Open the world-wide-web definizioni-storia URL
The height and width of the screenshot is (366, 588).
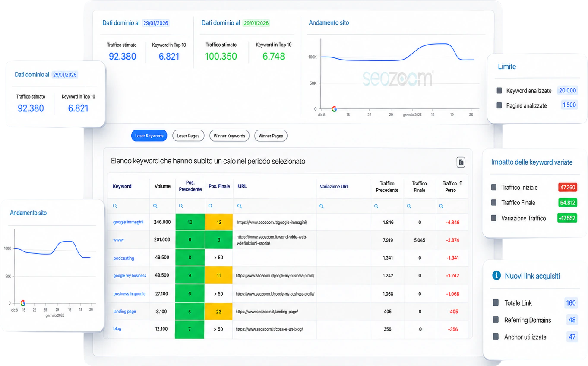pyautogui.click(x=272, y=240)
